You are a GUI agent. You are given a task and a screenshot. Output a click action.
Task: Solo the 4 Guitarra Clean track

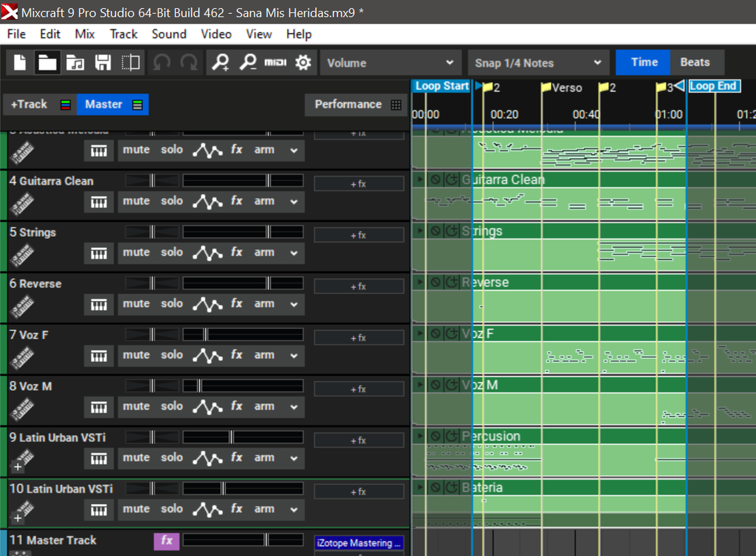coord(172,200)
